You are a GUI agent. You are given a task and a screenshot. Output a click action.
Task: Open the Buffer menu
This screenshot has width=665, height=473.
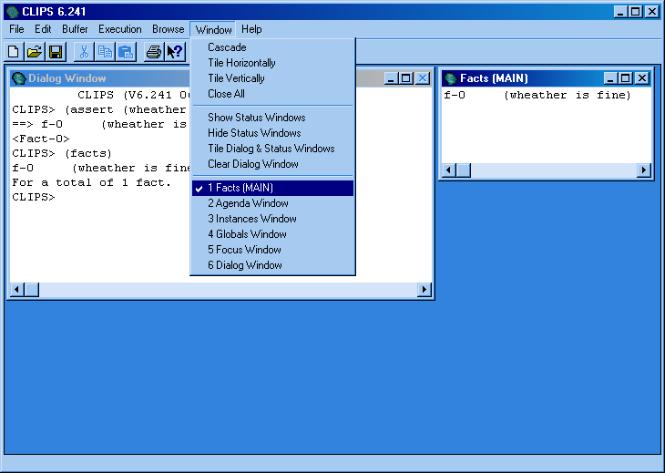point(75,29)
